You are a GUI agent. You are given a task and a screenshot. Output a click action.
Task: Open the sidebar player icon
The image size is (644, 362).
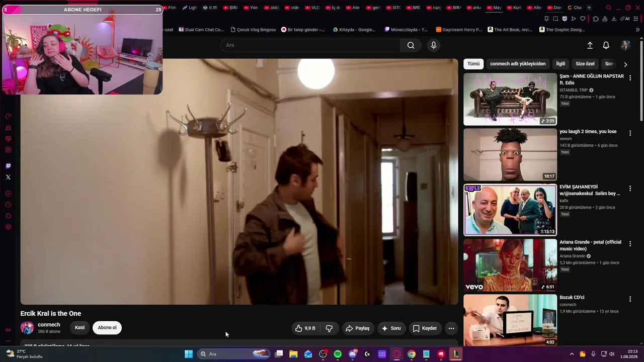(x=8, y=194)
